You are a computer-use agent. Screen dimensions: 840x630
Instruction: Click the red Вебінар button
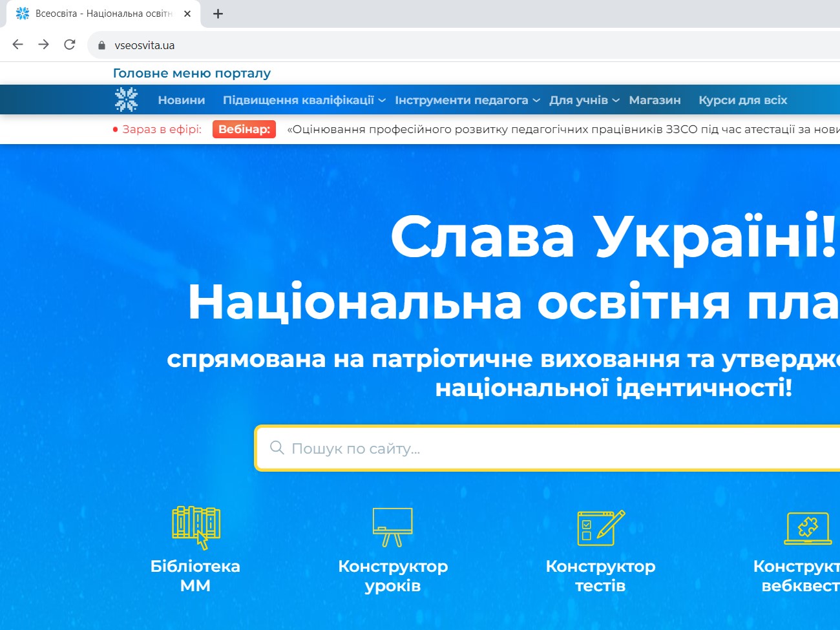(244, 129)
